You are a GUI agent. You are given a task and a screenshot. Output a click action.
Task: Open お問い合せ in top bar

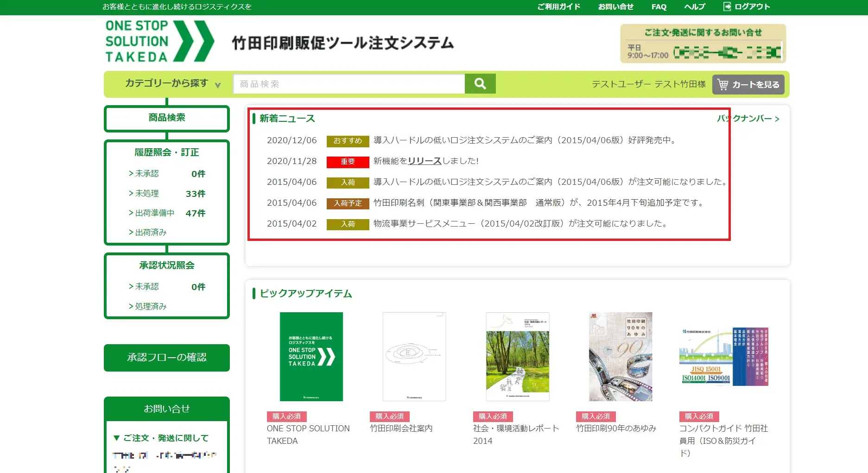point(615,6)
